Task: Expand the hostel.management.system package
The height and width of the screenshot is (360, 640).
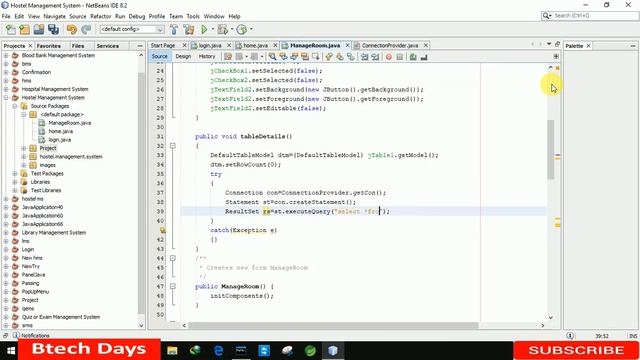Action: [24, 157]
